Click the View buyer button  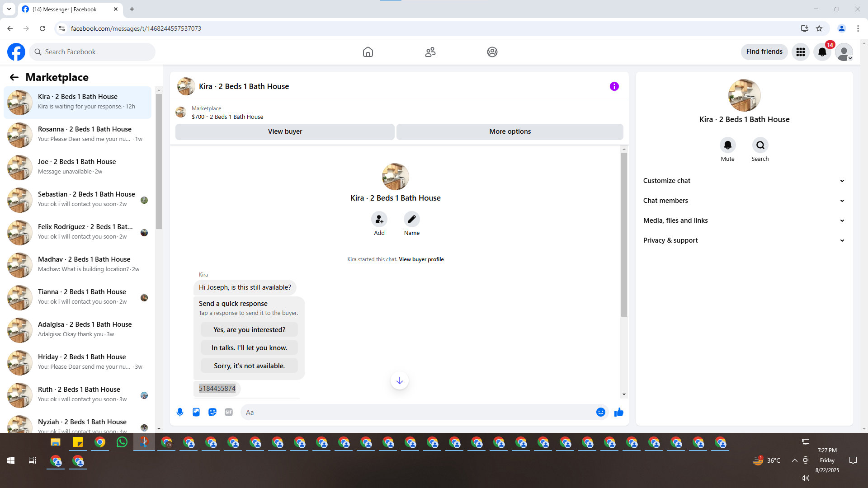pyautogui.click(x=285, y=131)
